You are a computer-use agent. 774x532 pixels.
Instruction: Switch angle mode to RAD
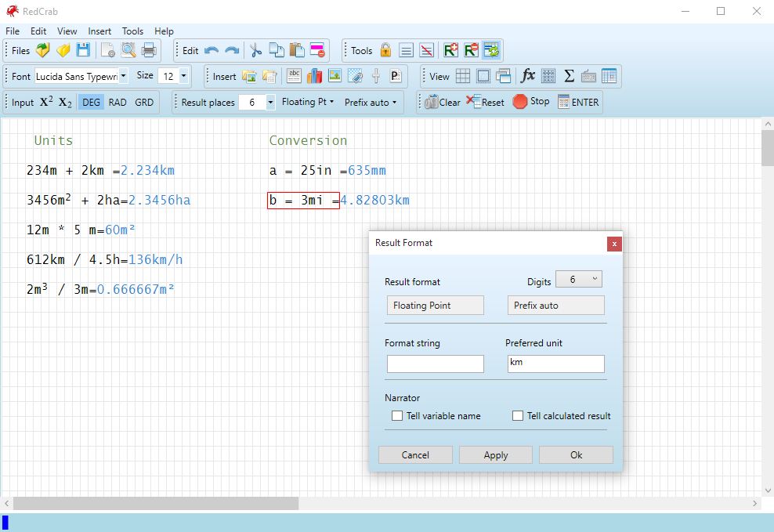pos(118,102)
